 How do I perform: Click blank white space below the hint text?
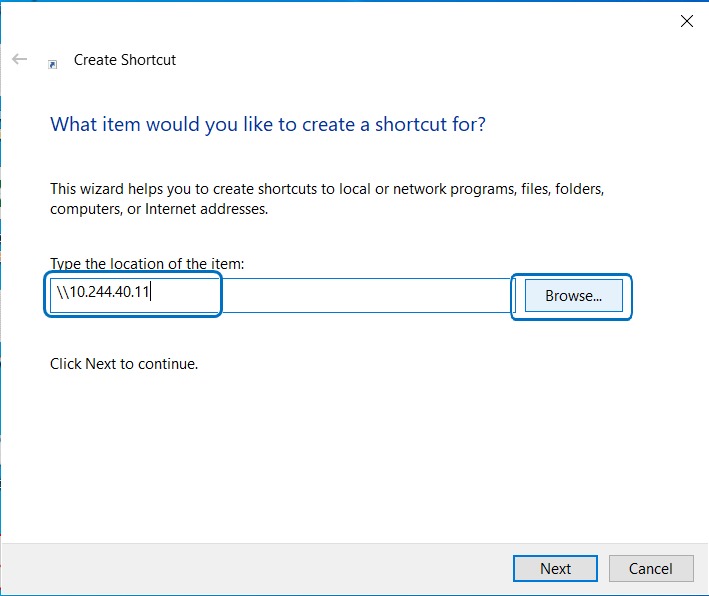click(x=350, y=450)
